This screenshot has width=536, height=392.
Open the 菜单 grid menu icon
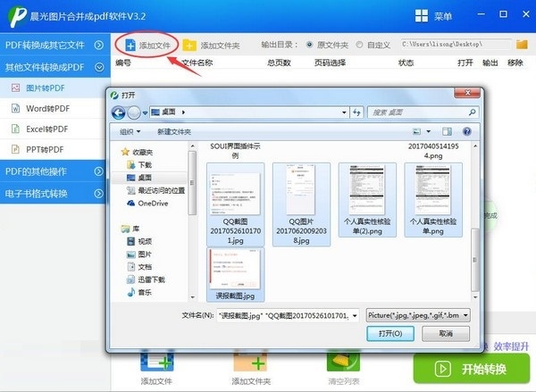click(421, 16)
